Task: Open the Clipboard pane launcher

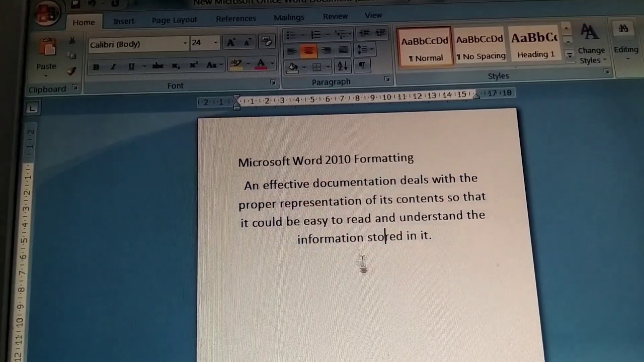Action: 75,88
